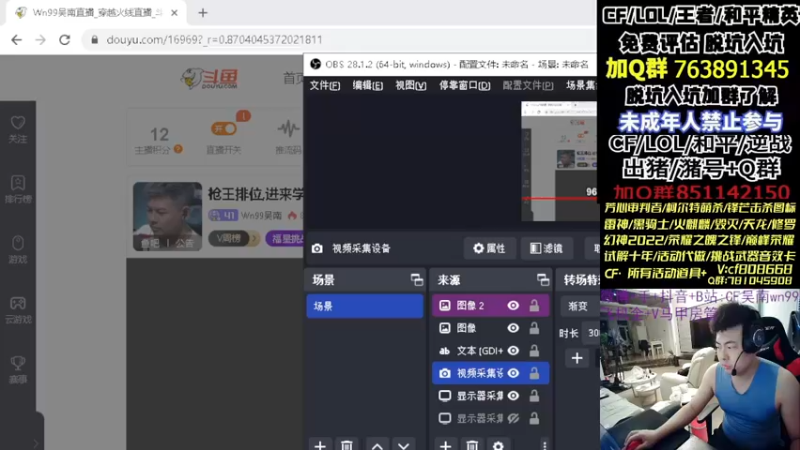The height and width of the screenshot is (450, 800).
Task: Toggle the lock on 图像 source
Action: 534,328
